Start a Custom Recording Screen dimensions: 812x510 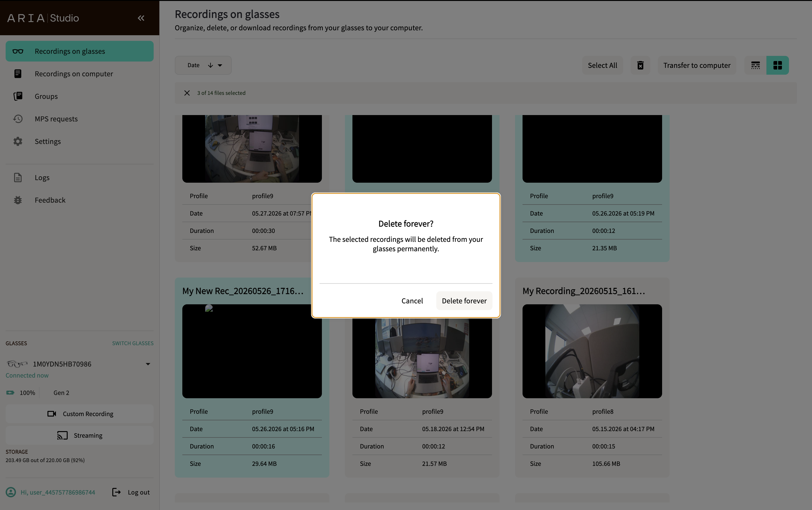tap(80, 413)
